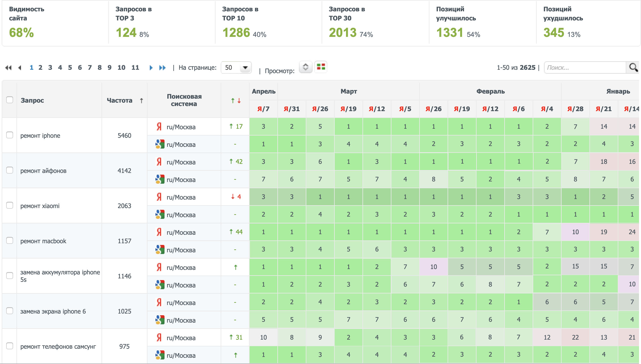The image size is (641, 364).
Task: Click the expand/collapse view icon
Action: 305,67
